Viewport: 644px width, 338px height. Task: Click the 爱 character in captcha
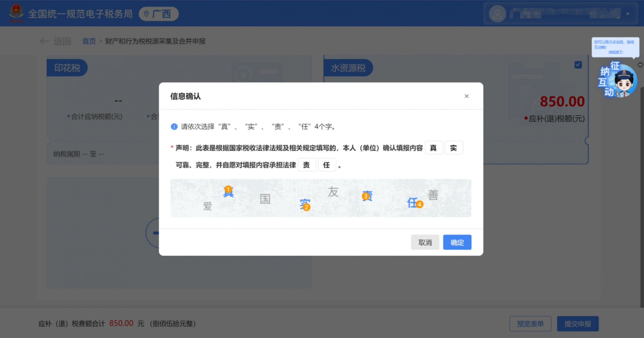pos(207,206)
